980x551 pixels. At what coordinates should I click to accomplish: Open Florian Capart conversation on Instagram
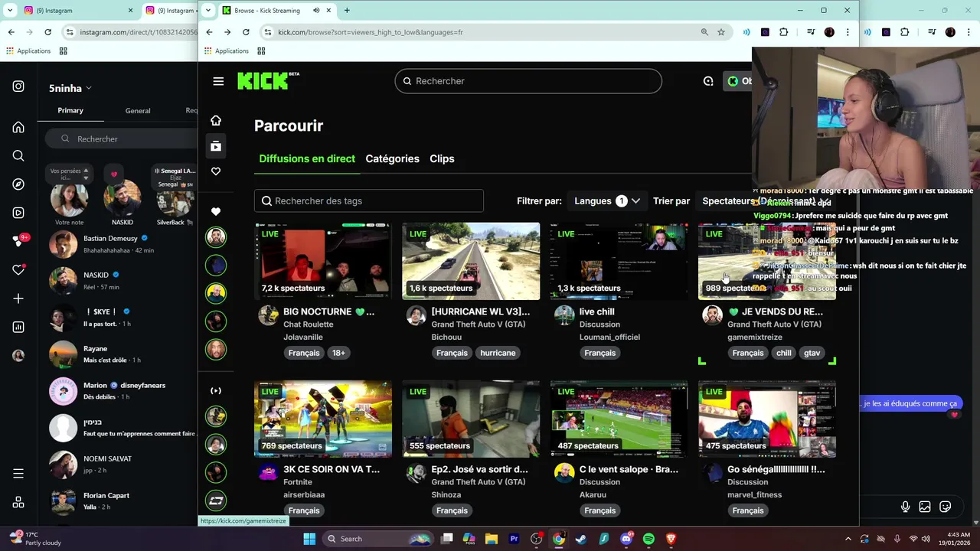[x=119, y=500]
